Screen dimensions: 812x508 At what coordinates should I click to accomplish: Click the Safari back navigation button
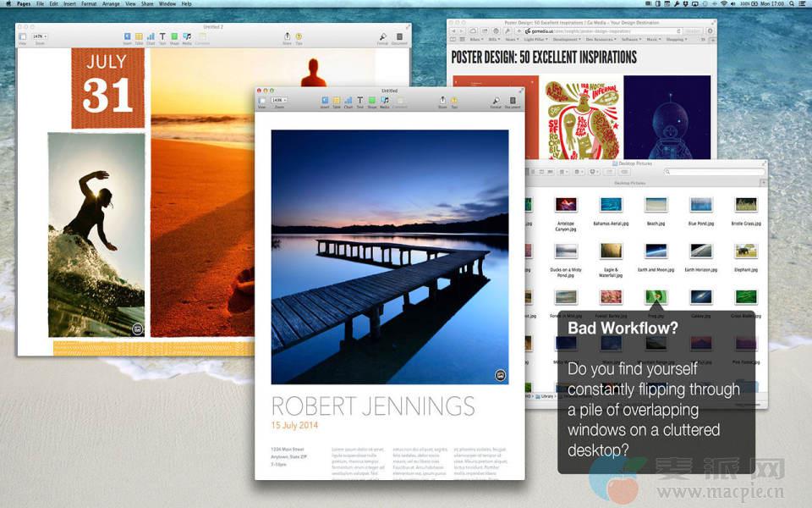453,30
